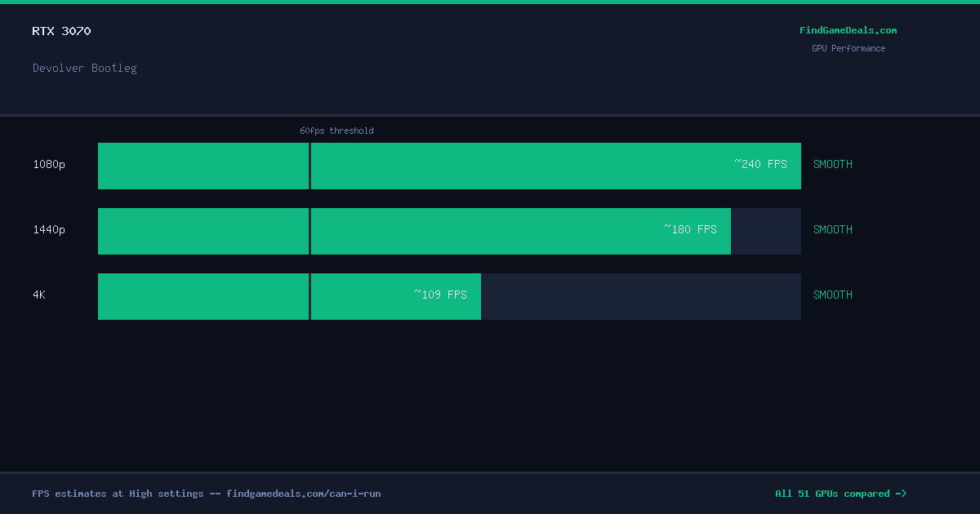Select the FPS estimates footer note
980x514 pixels.
tap(207, 494)
